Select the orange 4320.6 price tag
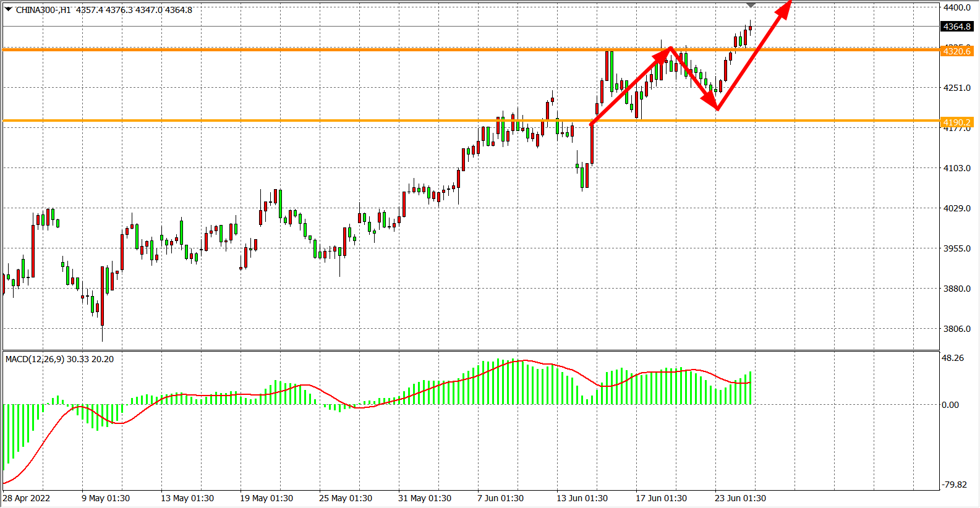Screen dimensions: 980x508 coord(957,51)
